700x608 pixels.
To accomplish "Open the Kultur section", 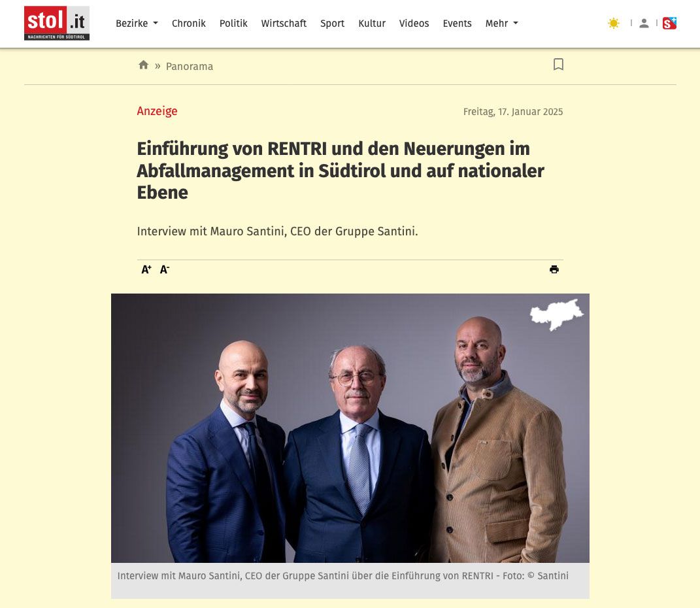I will [371, 24].
